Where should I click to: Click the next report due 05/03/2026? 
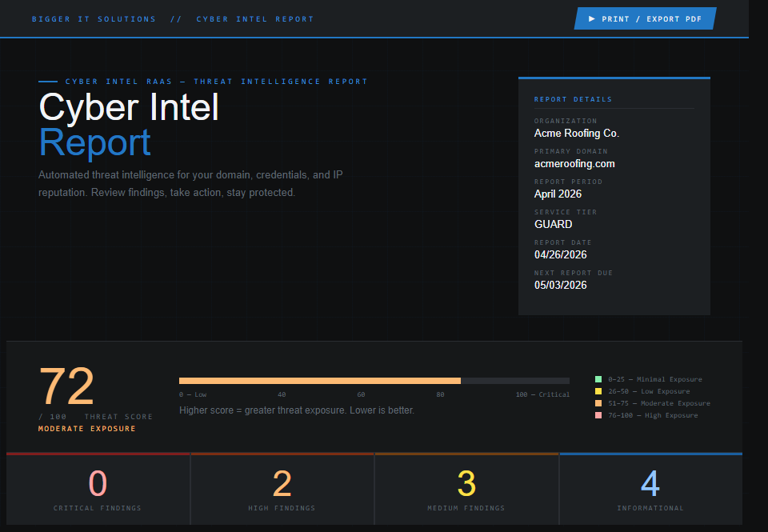pos(560,285)
